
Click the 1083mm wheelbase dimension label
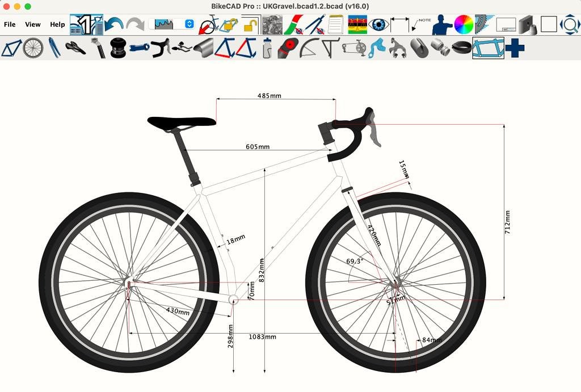tap(262, 337)
